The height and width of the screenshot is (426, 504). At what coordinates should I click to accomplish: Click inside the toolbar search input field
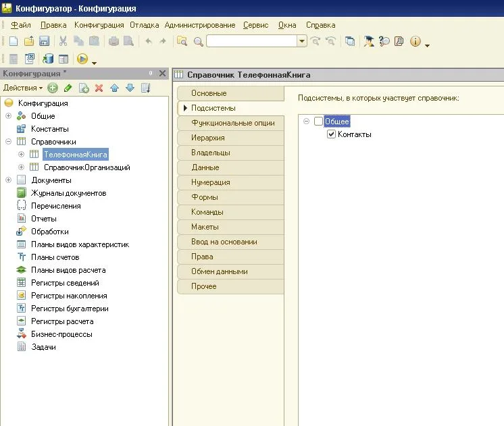[251, 41]
